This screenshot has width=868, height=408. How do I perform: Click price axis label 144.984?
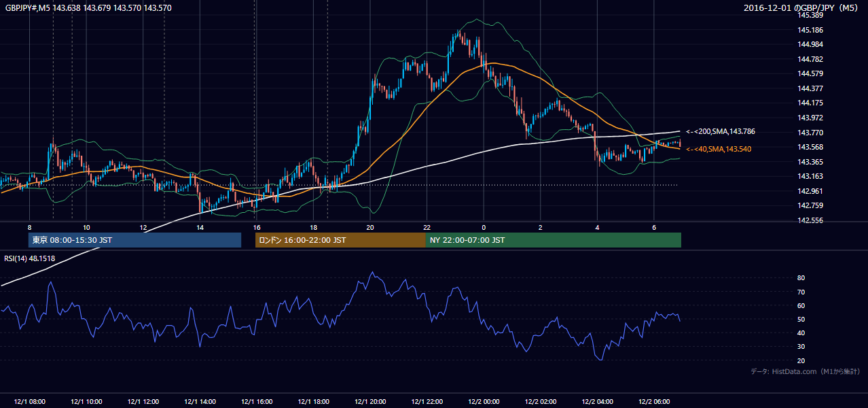point(810,44)
